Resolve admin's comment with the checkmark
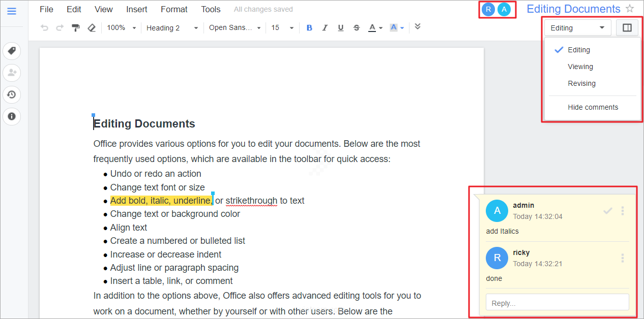The height and width of the screenshot is (319, 644). 607,211
